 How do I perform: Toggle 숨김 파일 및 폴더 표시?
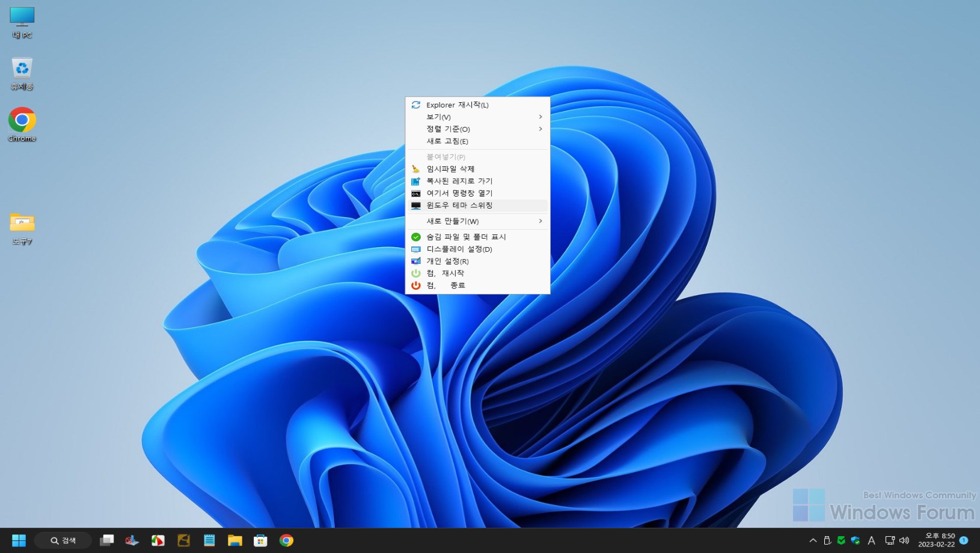[477, 237]
